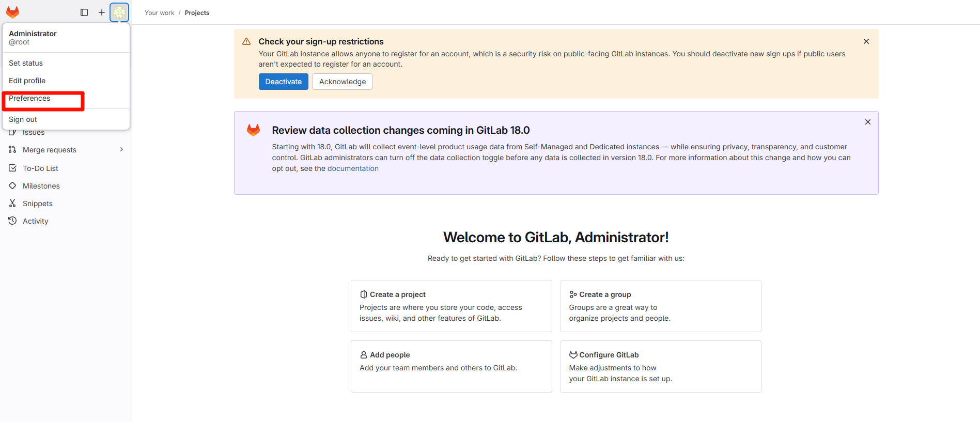Open the Configure GitLab card

tap(661, 366)
